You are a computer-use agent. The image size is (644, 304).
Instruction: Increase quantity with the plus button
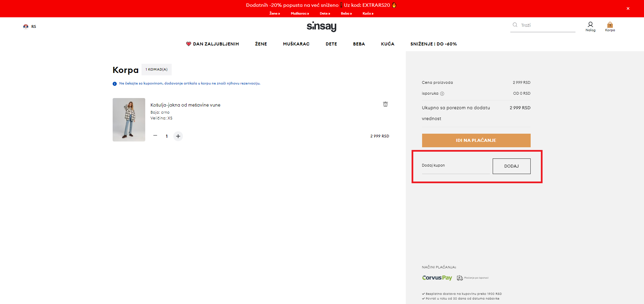(178, 136)
